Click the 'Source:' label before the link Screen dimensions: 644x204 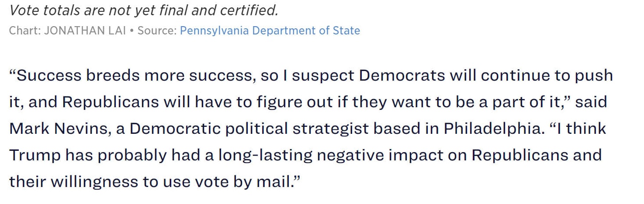coord(157,31)
